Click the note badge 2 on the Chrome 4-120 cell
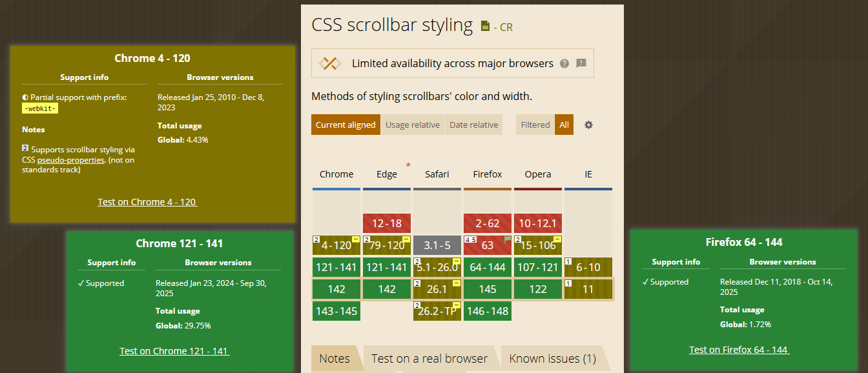868x373 pixels. [x=316, y=238]
